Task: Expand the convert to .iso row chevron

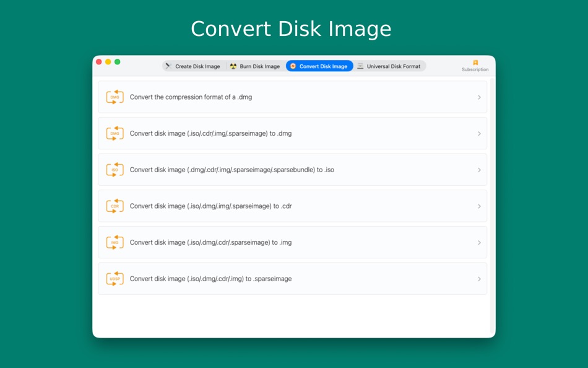Action: click(x=479, y=170)
